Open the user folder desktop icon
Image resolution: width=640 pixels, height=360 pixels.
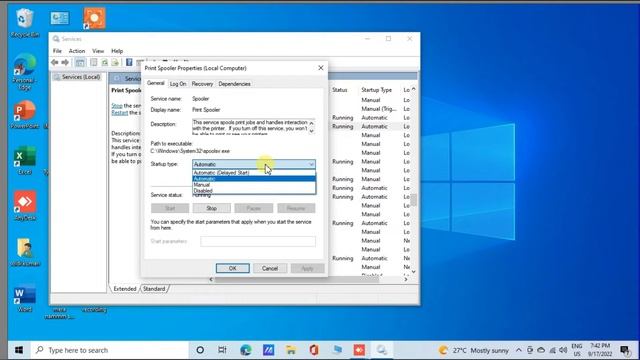pyautogui.click(x=24, y=252)
